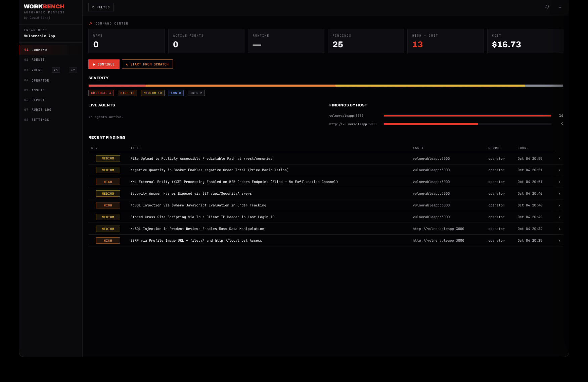Screen dimensions: 588x382
Task: Open the REPORT sidebar item
Action: click(50, 100)
